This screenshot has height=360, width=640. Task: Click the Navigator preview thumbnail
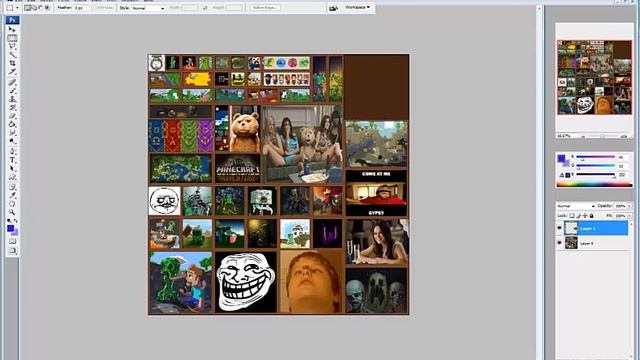[594, 77]
